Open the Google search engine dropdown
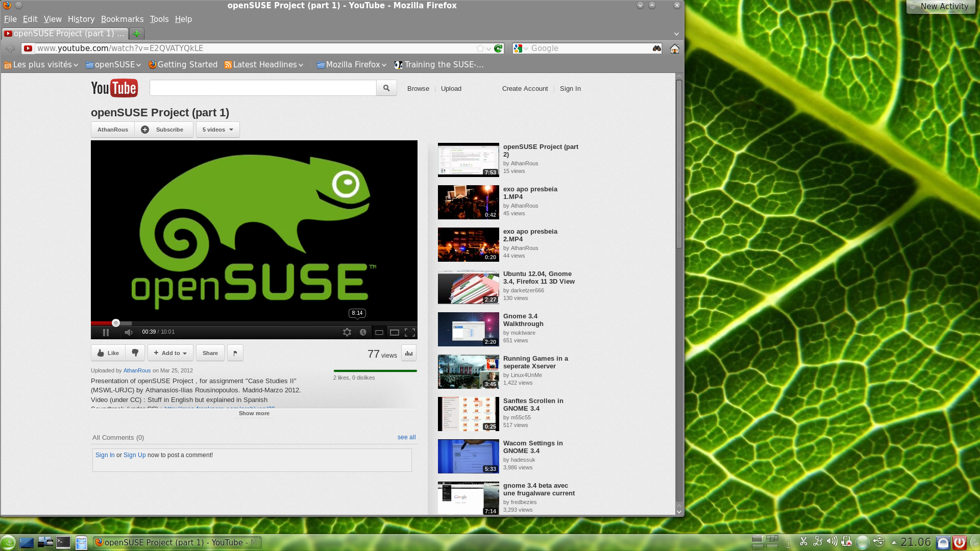 [x=521, y=48]
